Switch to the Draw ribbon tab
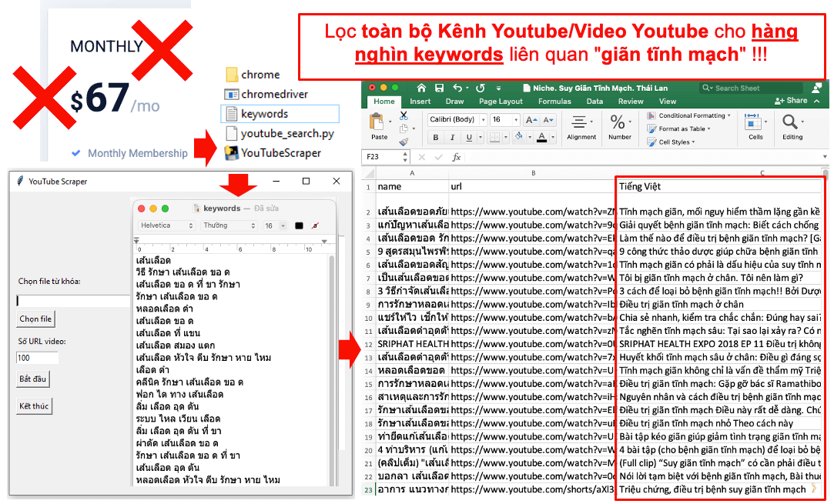 pyautogui.click(x=455, y=102)
